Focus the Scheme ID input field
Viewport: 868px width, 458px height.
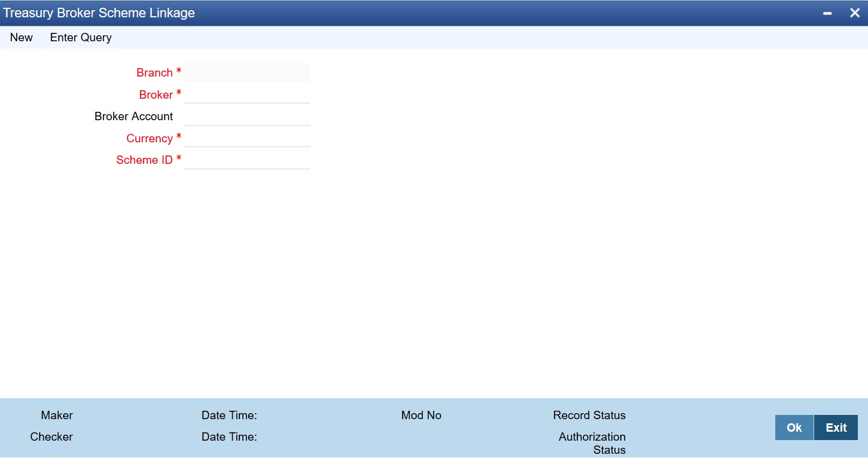(x=247, y=160)
